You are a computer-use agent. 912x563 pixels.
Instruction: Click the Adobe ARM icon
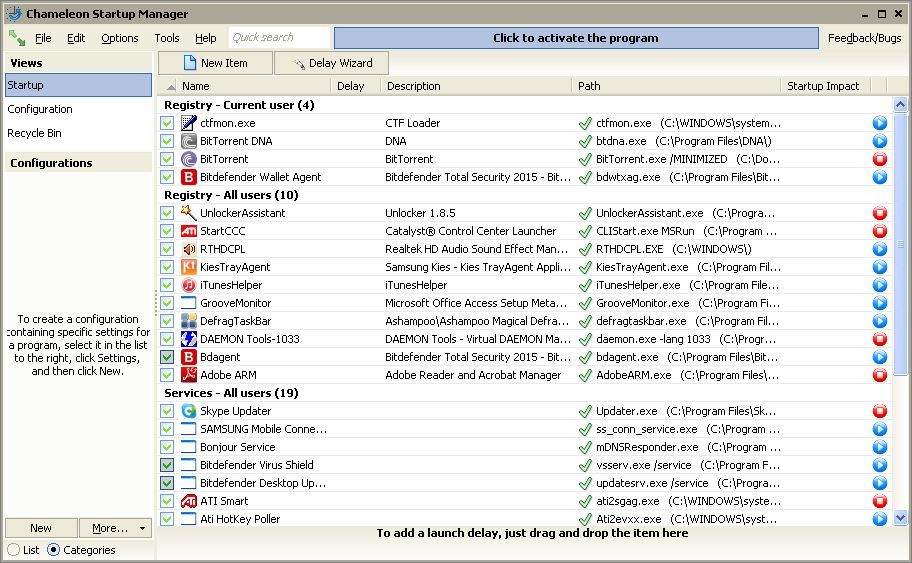(188, 375)
